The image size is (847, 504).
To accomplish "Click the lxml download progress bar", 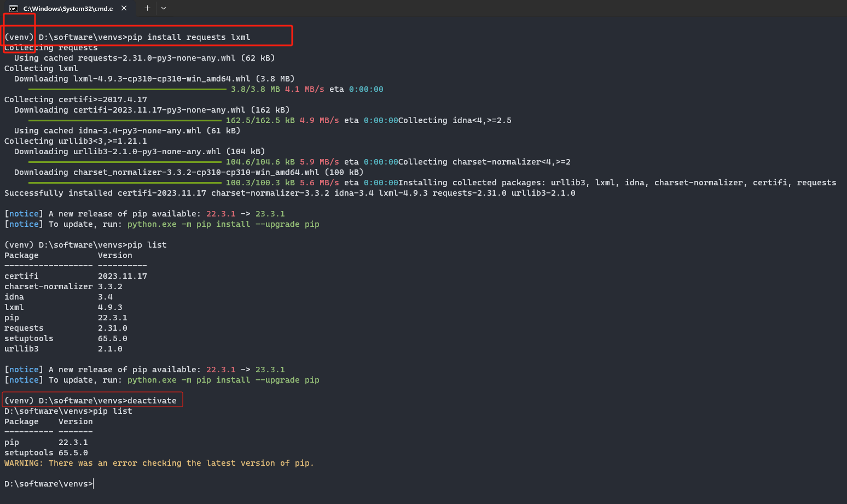I will click(127, 89).
